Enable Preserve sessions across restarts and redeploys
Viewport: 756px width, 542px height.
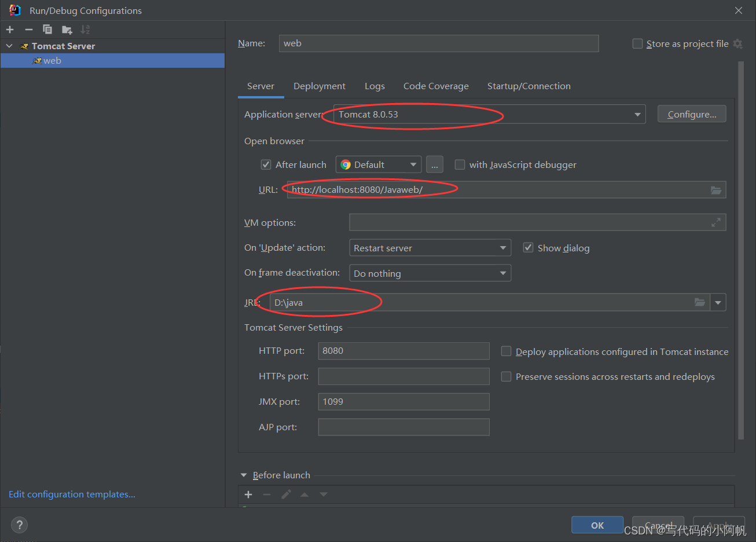[506, 376]
